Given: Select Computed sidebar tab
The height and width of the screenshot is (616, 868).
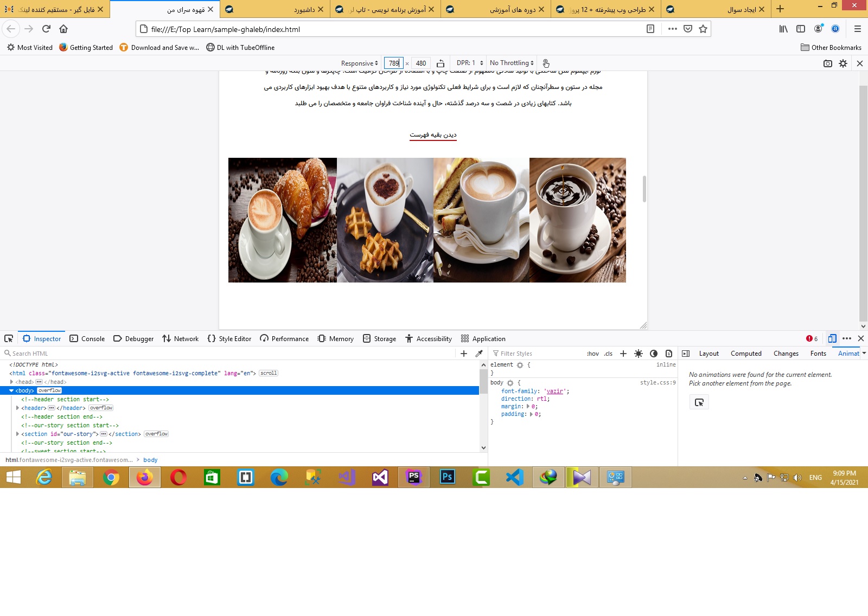Looking at the screenshot, I should [746, 354].
